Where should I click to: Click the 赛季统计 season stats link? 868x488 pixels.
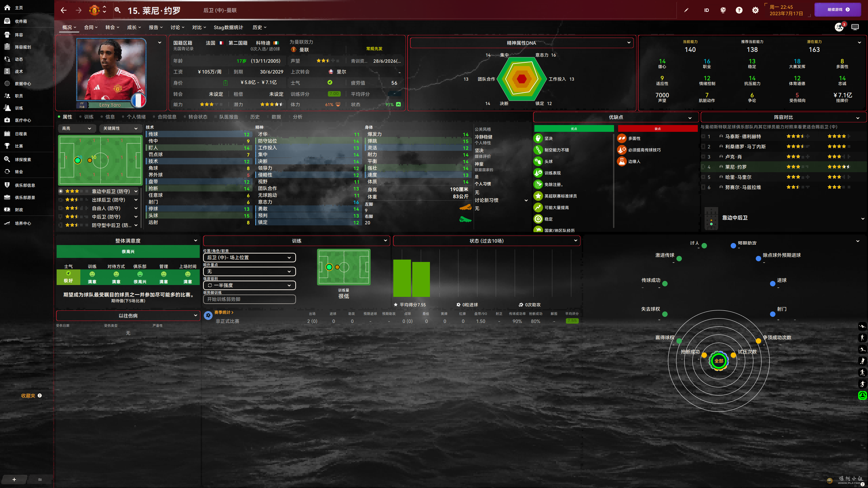point(223,312)
